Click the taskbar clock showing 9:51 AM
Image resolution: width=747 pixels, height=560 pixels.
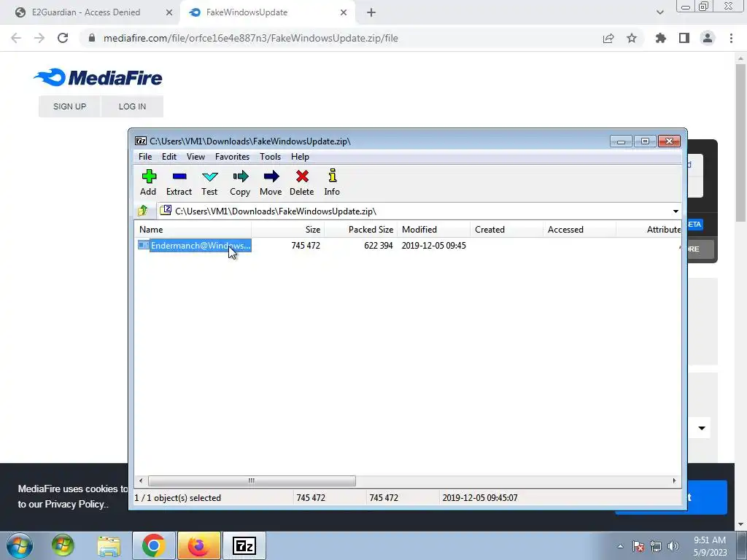click(x=710, y=546)
